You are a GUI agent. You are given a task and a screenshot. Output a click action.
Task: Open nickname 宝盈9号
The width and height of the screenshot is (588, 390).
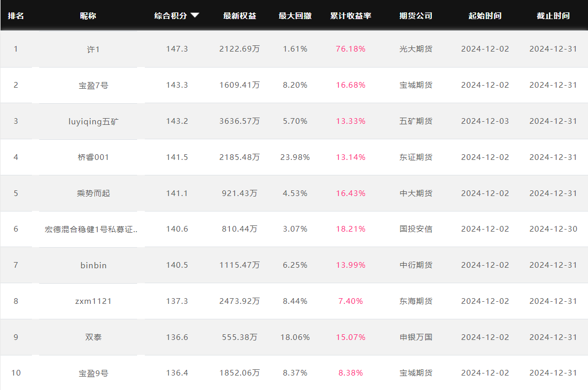coord(93,373)
